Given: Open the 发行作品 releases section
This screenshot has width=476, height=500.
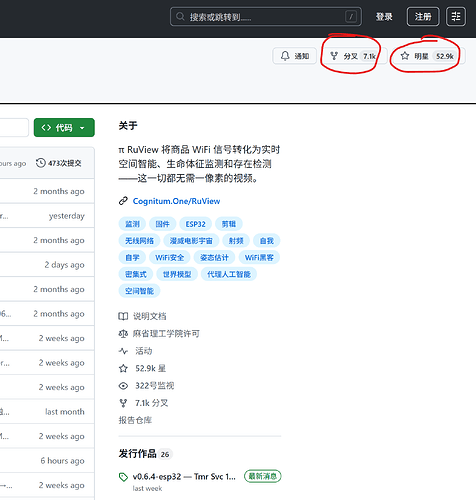Looking at the screenshot, I should point(137,454).
